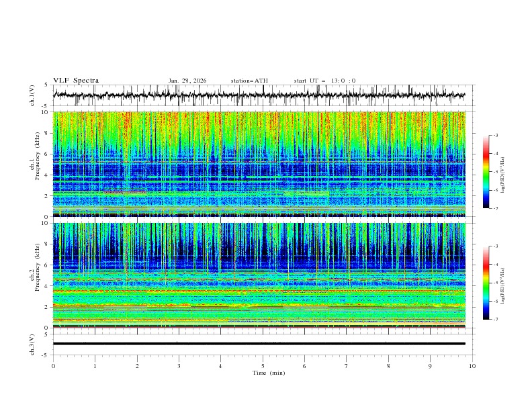Click the "log(PSD)(V²/Hz)" label beside ch.1 color bar

click(x=503, y=175)
